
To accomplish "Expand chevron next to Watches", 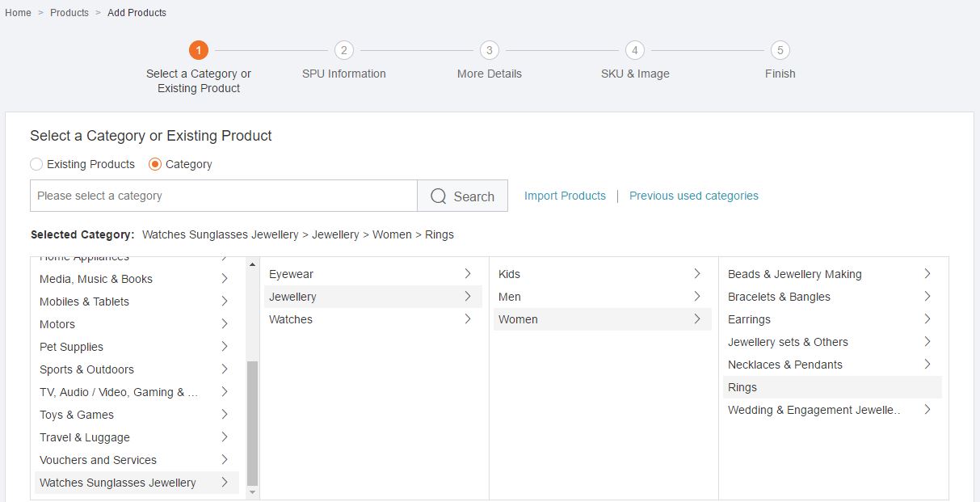I will [x=468, y=319].
